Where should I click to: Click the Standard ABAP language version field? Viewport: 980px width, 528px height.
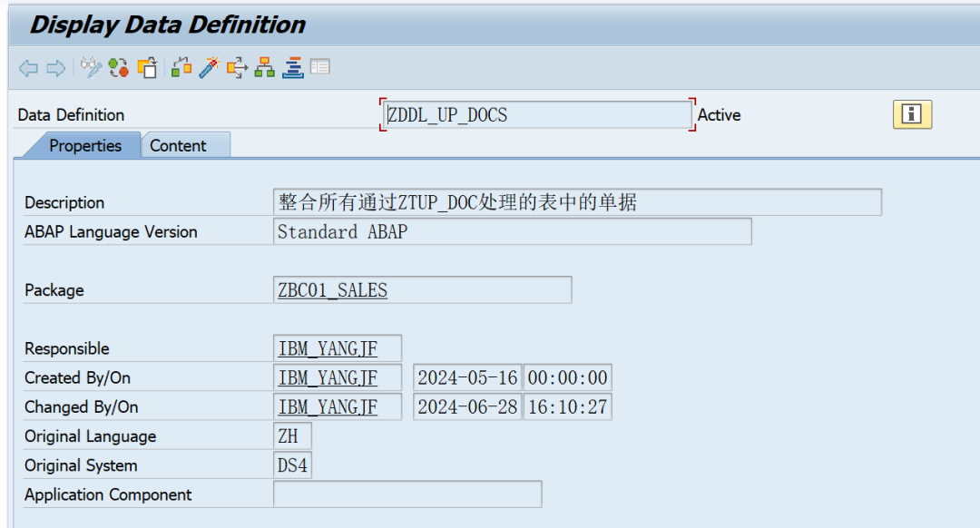click(x=513, y=232)
